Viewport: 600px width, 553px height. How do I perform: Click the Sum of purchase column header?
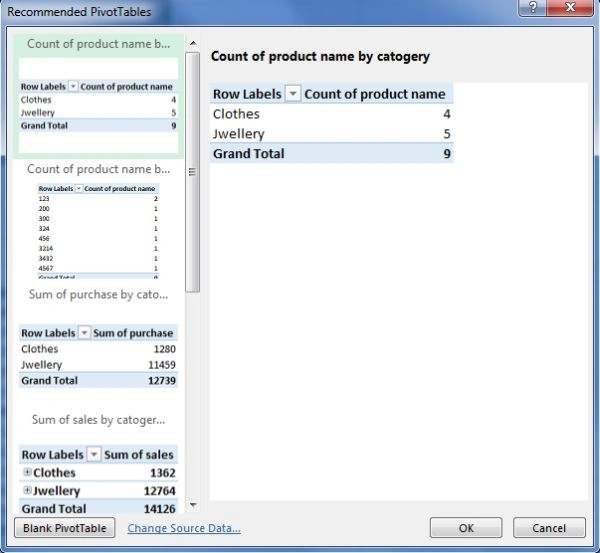pos(133,333)
